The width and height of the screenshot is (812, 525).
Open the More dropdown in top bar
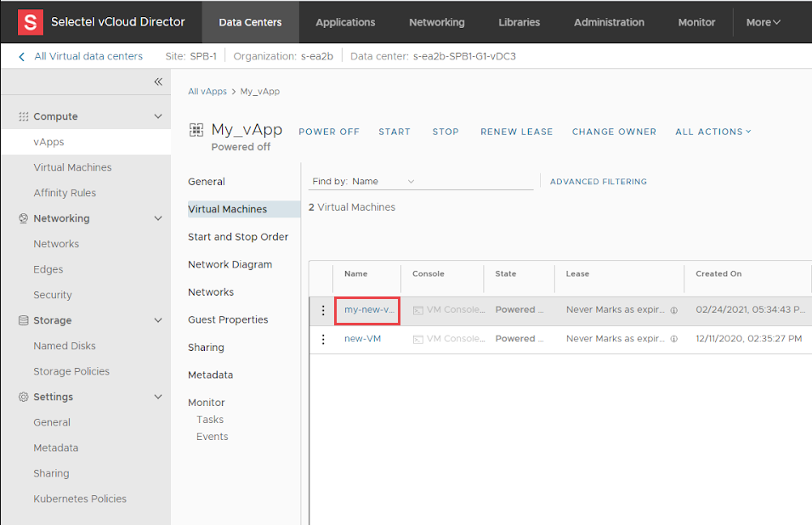pyautogui.click(x=763, y=22)
